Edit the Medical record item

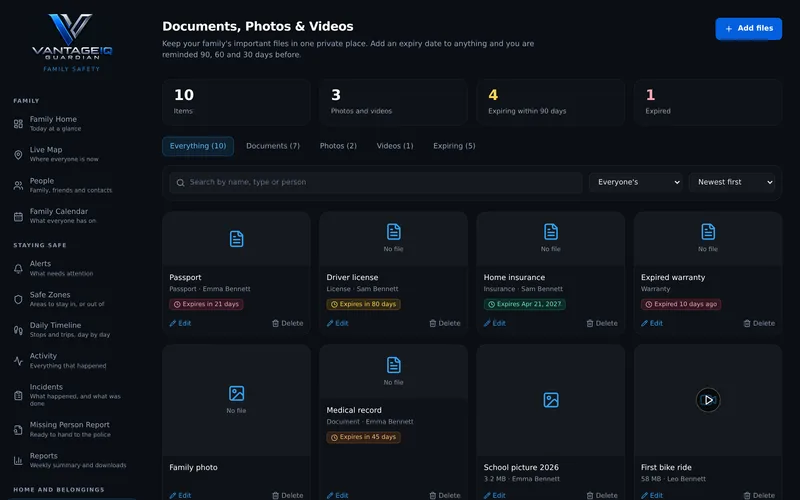point(337,495)
